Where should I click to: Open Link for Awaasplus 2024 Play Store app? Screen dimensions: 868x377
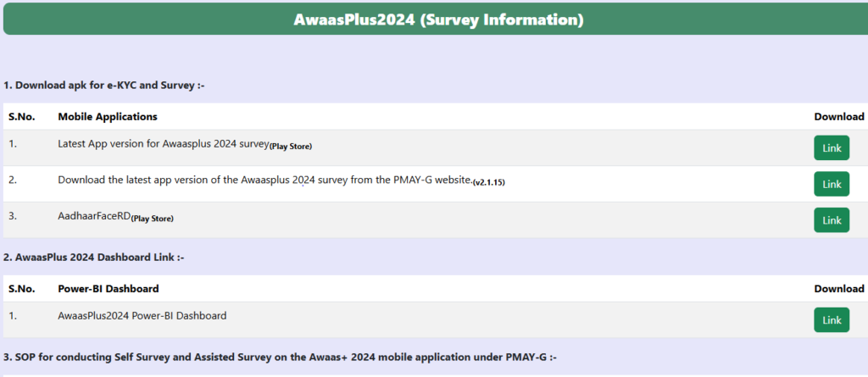pos(832,148)
